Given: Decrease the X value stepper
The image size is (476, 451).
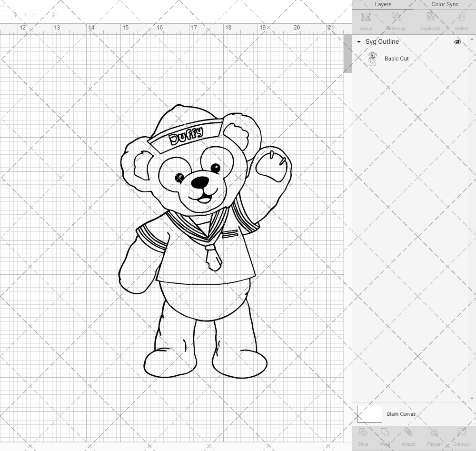Looking at the screenshot, I should 16,16.
